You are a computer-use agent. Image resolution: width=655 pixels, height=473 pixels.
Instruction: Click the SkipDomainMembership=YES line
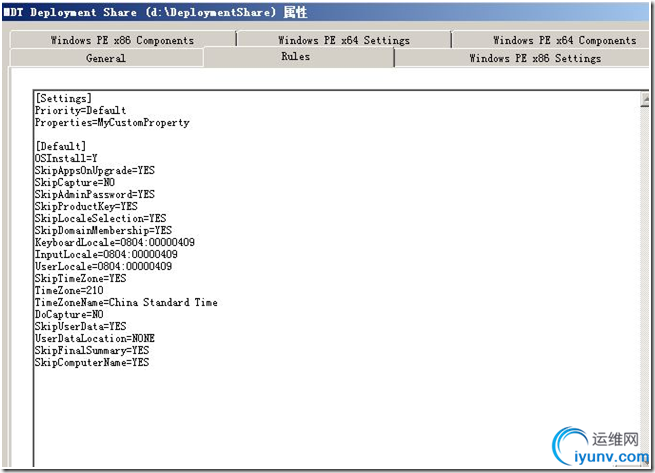(103, 230)
